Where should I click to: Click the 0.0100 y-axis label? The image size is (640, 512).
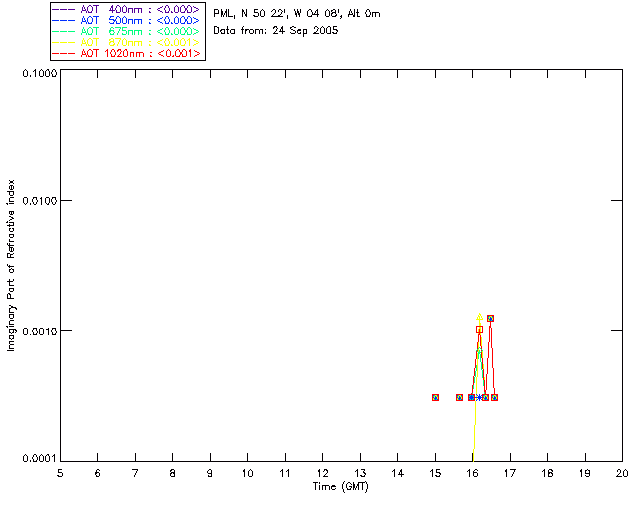[x=39, y=201]
